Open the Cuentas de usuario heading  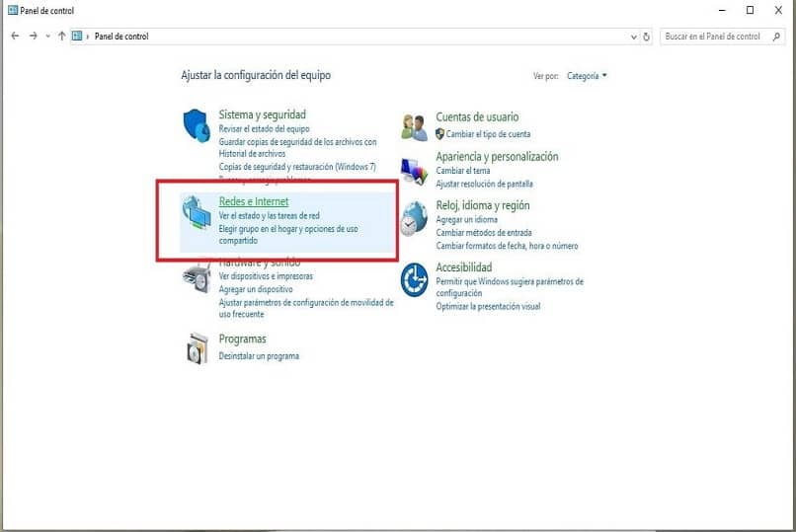point(477,116)
